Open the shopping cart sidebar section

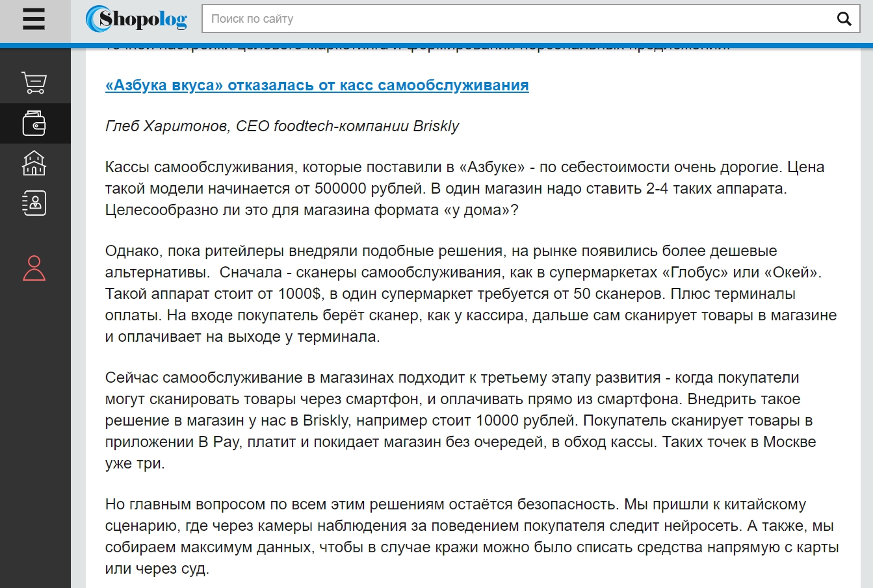click(34, 83)
